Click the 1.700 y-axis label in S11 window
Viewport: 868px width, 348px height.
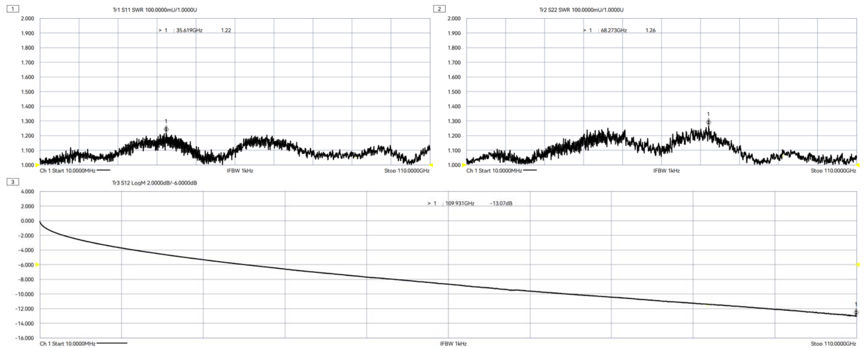[27, 62]
